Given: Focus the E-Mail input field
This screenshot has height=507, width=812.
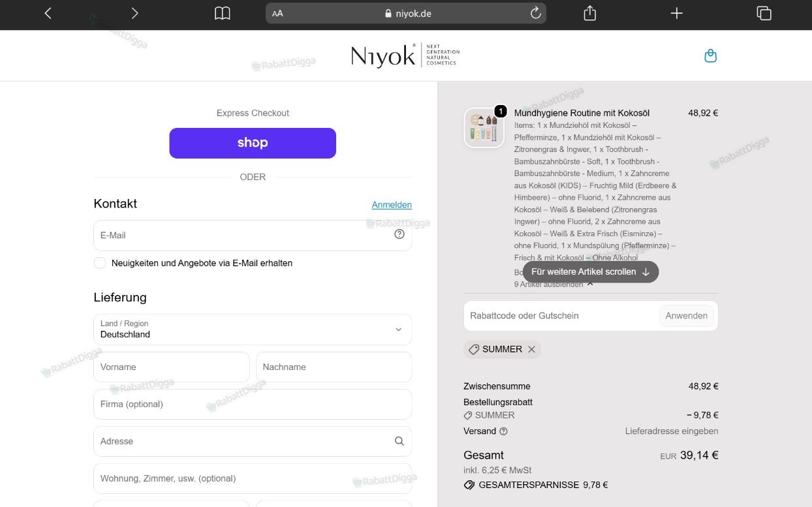Looking at the screenshot, I should pos(253,236).
